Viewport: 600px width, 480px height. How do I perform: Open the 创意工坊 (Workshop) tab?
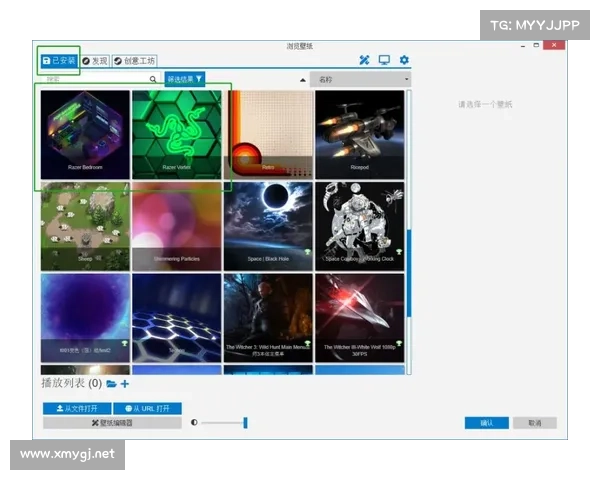click(x=134, y=61)
